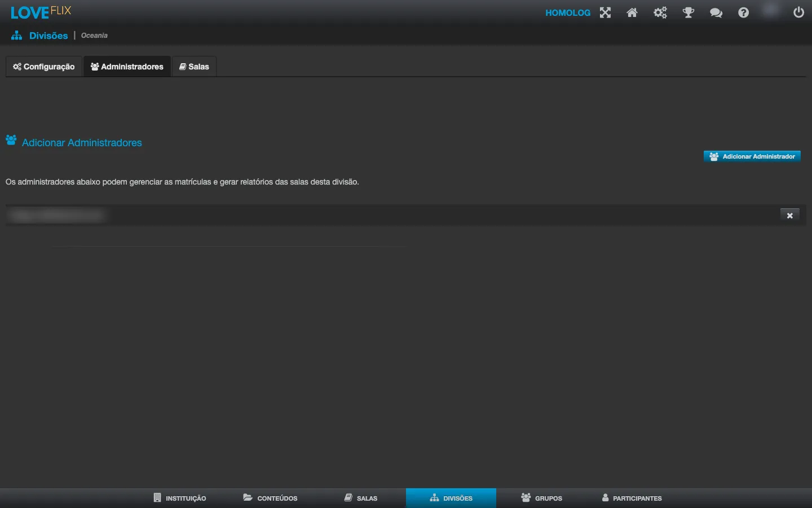Remove the listed administrator with the X button
This screenshot has height=508, width=812.
coord(790,215)
